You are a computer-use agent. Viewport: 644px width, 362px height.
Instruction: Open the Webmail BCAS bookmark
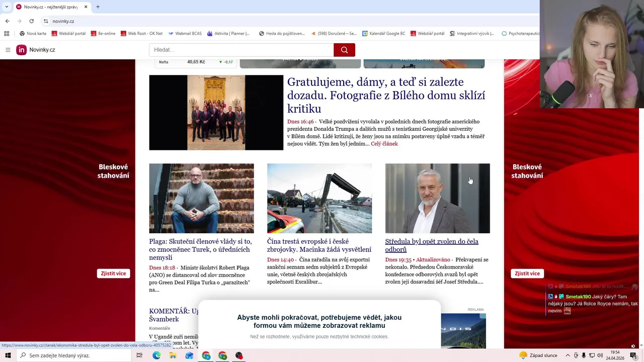click(x=185, y=34)
